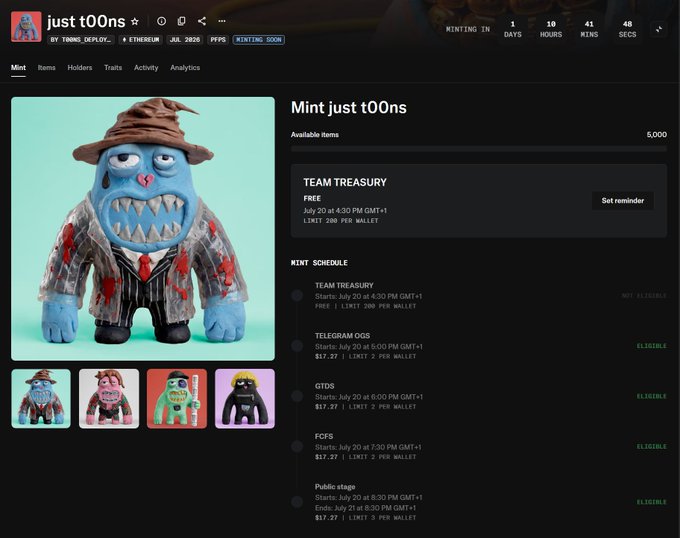Click the copy address icon
680x538 pixels.
point(182,21)
